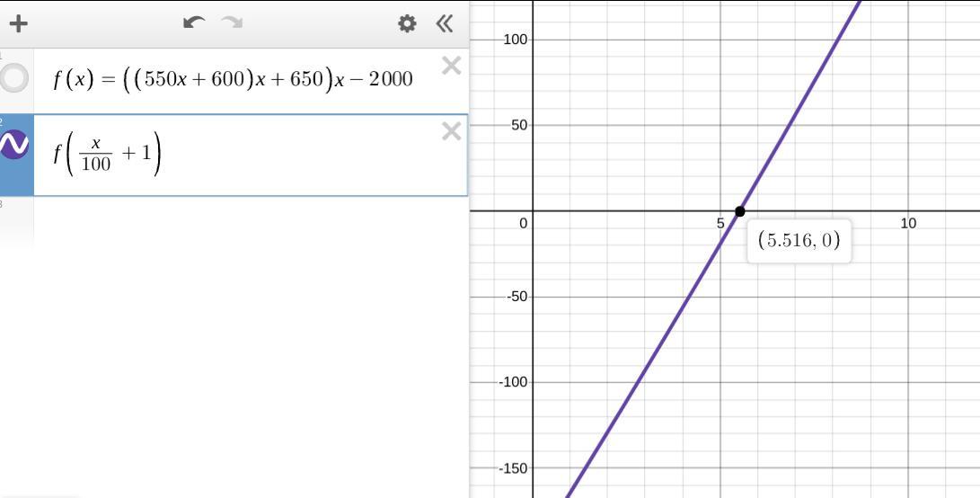This screenshot has width=980, height=498.
Task: Click the y-axis label -100
Action: [513, 382]
